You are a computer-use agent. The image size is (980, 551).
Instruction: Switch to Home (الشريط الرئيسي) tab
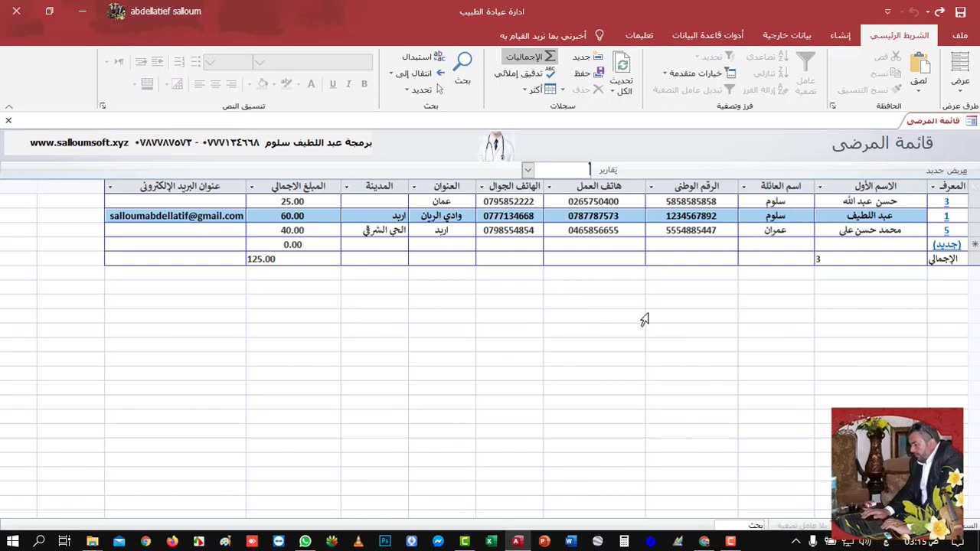899,35
